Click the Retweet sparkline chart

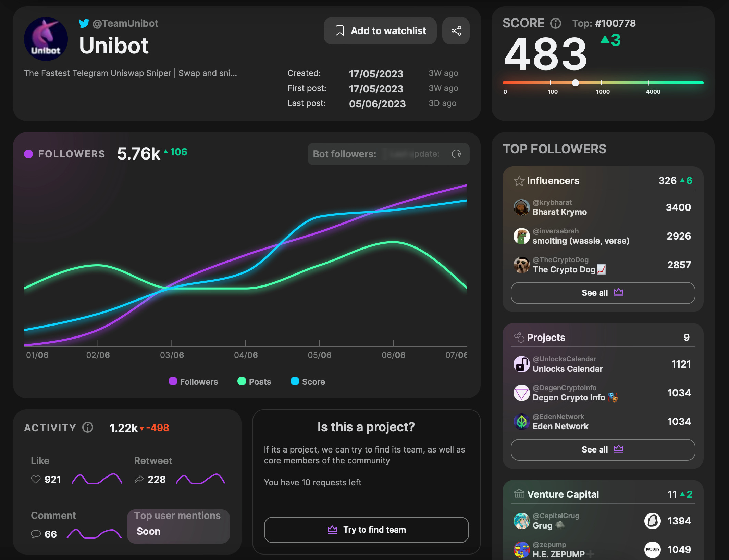point(200,479)
